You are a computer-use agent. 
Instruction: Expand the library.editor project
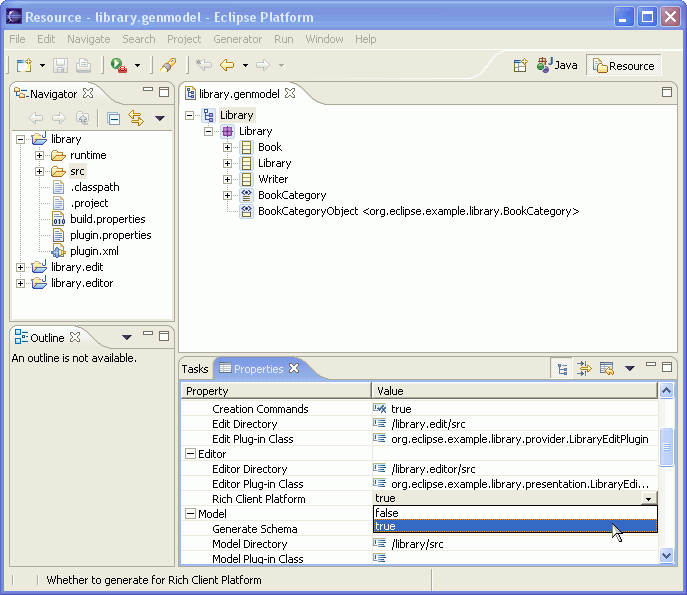20,283
